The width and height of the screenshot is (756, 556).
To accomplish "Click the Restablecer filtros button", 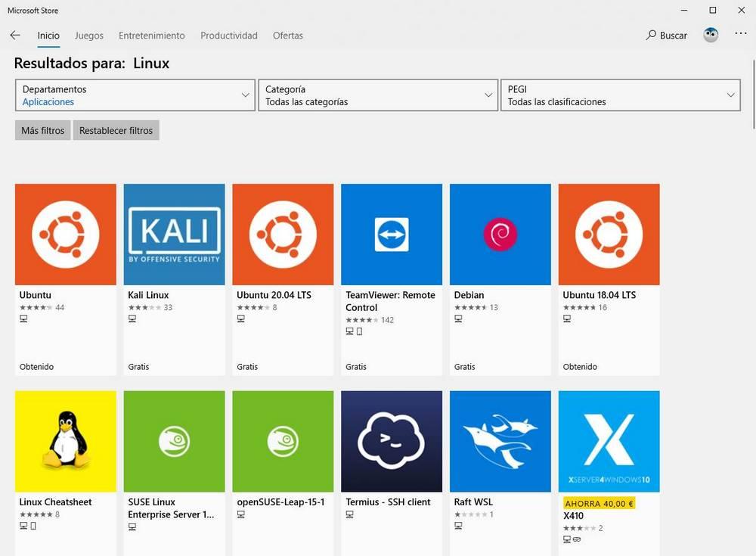I will click(116, 130).
